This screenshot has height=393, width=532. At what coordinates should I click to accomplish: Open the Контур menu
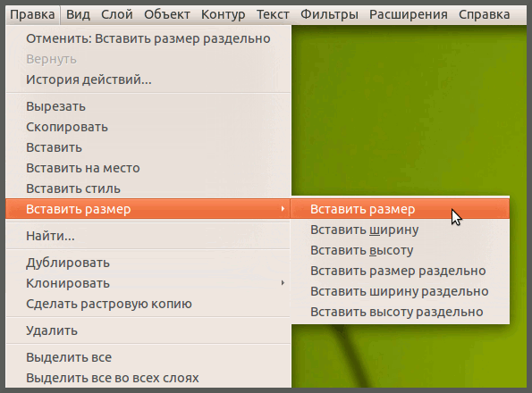223,14
